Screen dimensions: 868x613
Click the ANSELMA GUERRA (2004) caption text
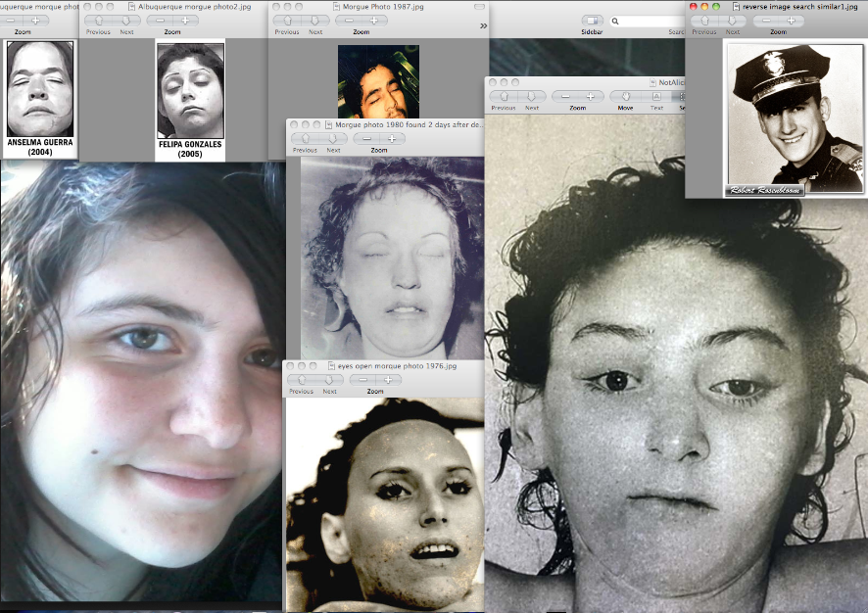point(40,147)
